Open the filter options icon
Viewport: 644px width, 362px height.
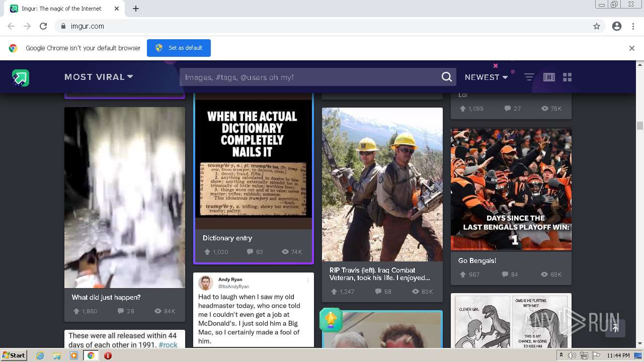click(529, 77)
